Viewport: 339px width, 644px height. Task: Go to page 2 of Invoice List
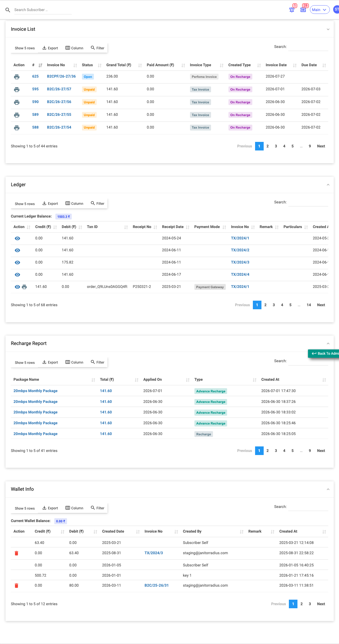(x=268, y=146)
